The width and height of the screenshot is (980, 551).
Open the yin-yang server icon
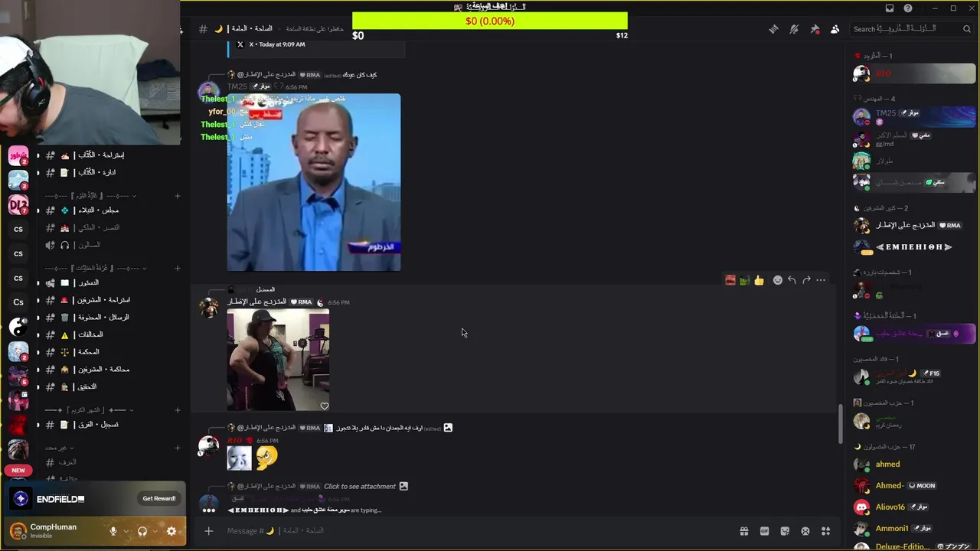[18, 327]
